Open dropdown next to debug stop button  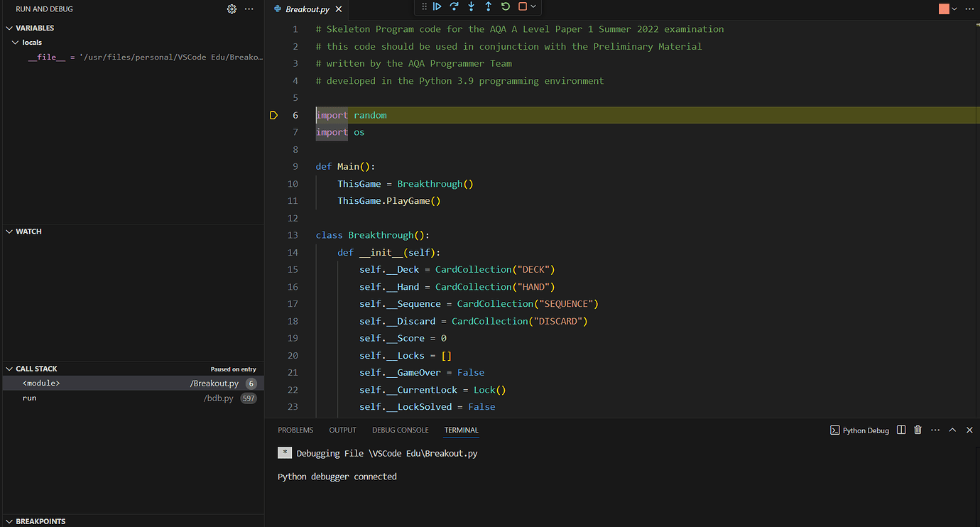click(533, 6)
